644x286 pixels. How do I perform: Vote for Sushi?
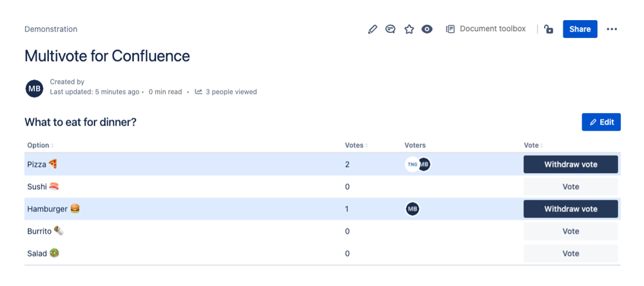click(x=571, y=187)
